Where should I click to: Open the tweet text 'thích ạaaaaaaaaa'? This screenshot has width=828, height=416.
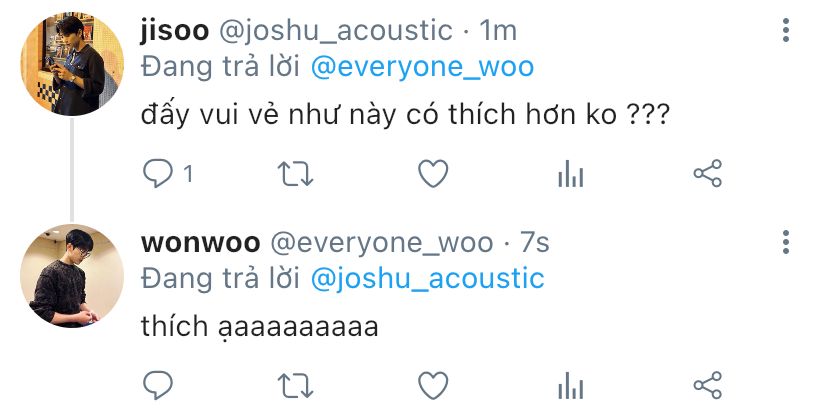tap(260, 326)
